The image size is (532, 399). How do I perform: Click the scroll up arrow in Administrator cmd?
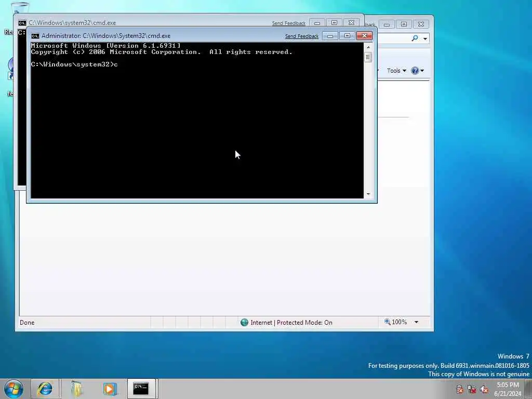[368, 47]
